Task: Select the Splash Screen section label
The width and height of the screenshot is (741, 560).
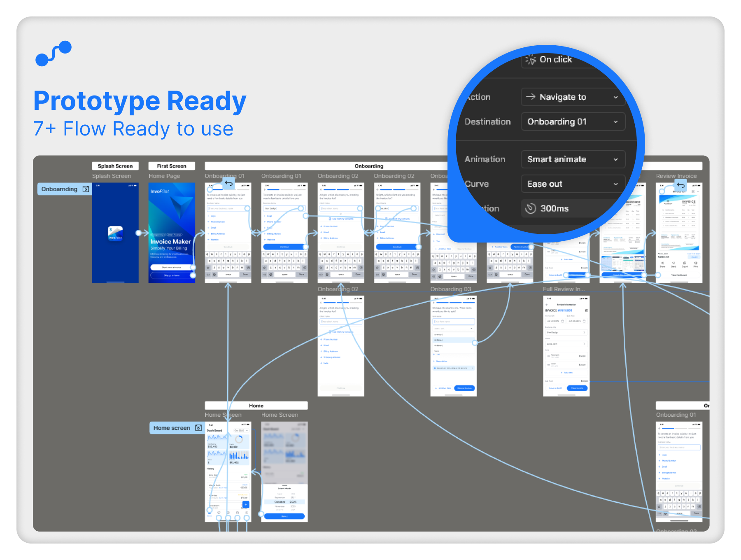Action: pos(115,166)
